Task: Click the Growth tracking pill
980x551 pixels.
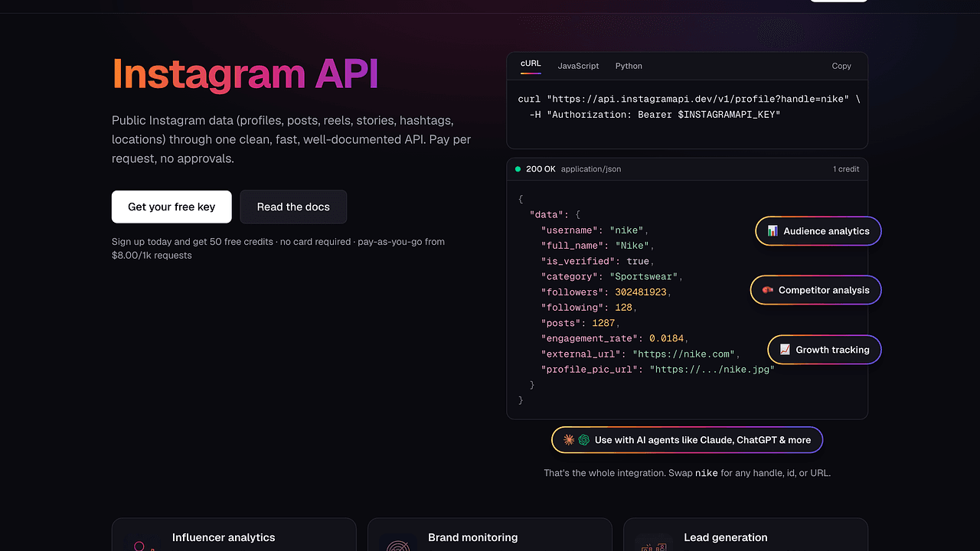Action: coord(825,350)
